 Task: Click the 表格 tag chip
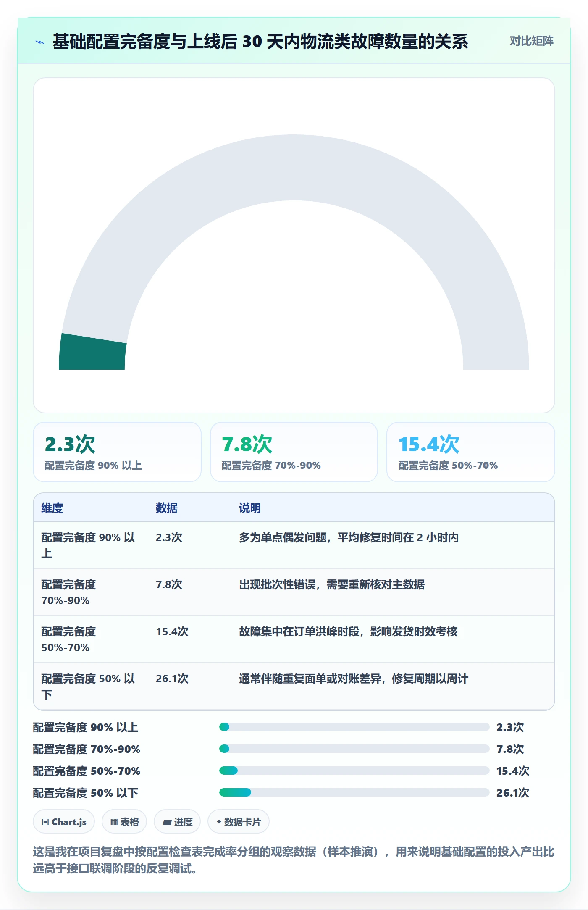(x=124, y=822)
